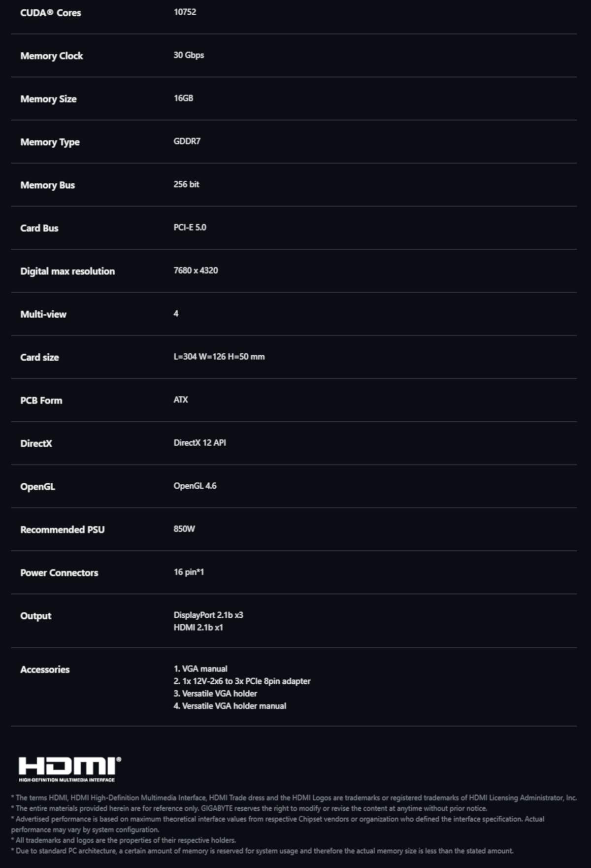This screenshot has width=591, height=868.
Task: Select the GDDR7 memory type value
Action: [x=187, y=141]
